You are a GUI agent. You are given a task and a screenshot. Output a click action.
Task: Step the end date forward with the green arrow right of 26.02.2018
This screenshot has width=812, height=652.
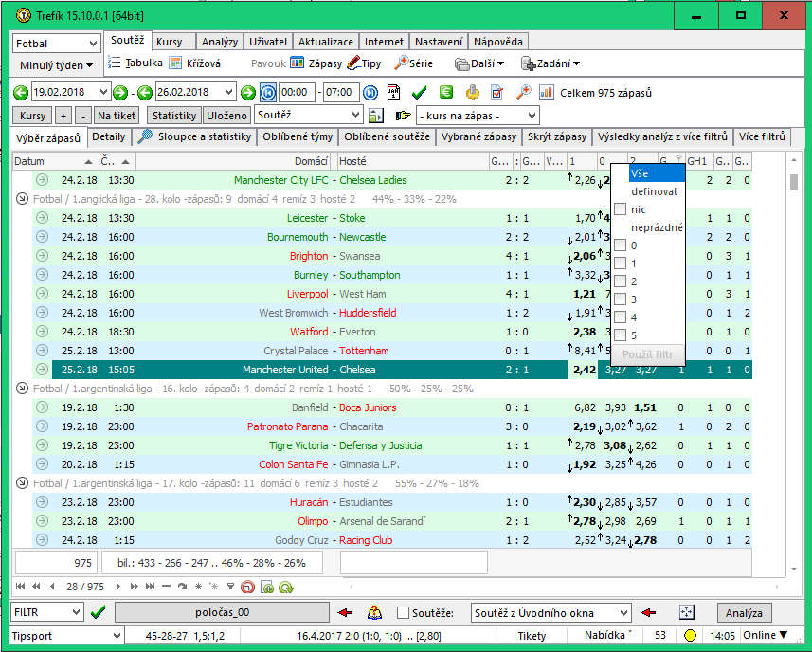tap(248, 93)
